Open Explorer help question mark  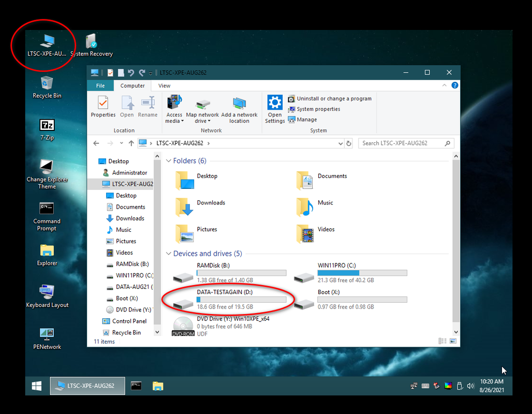pyautogui.click(x=455, y=85)
